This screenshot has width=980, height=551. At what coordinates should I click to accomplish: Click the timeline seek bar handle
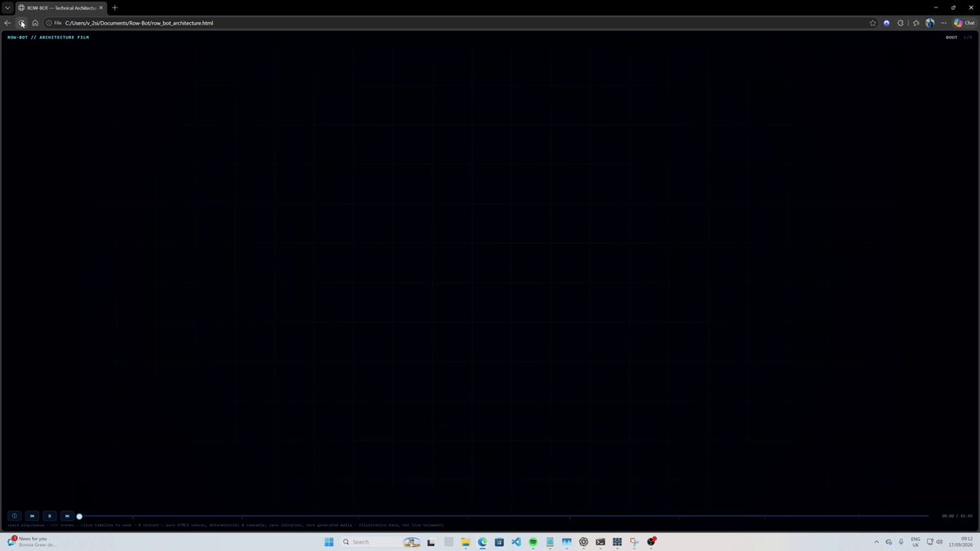pyautogui.click(x=79, y=516)
